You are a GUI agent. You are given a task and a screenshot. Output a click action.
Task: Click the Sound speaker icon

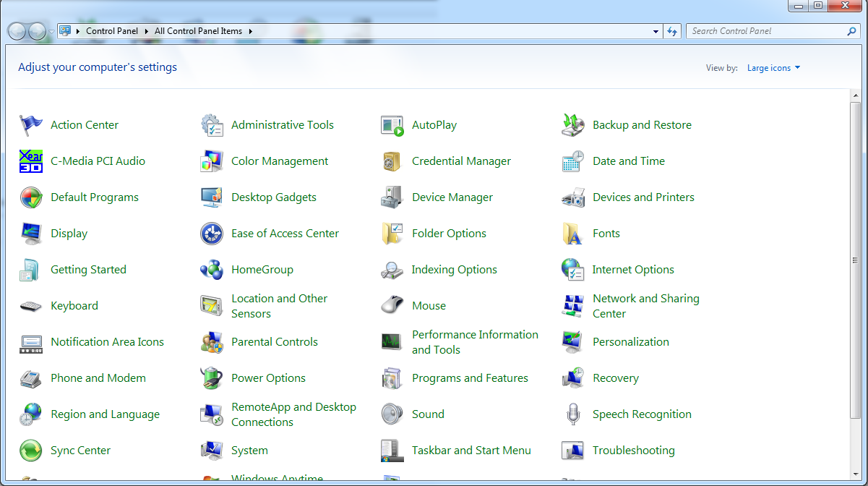click(392, 414)
